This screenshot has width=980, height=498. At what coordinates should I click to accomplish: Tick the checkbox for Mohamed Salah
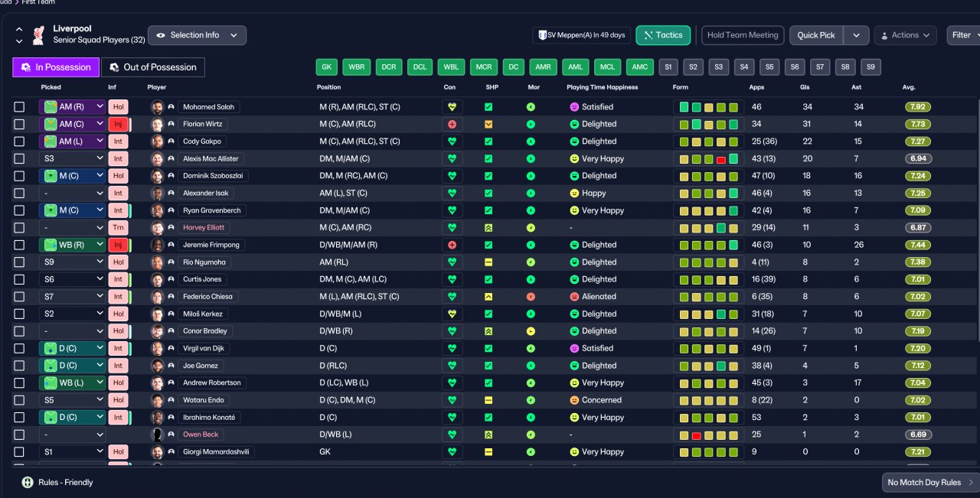(x=19, y=107)
